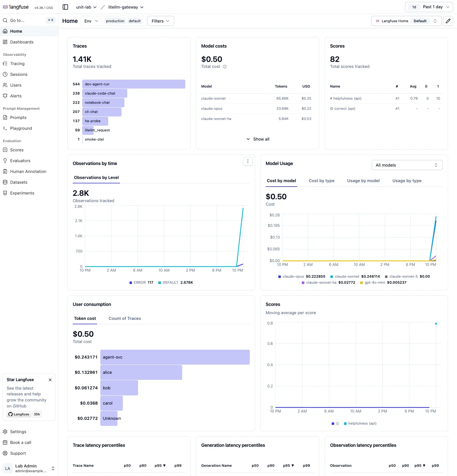Click the Tracing list icon
The height and width of the screenshot is (476, 457).
tap(5, 63)
